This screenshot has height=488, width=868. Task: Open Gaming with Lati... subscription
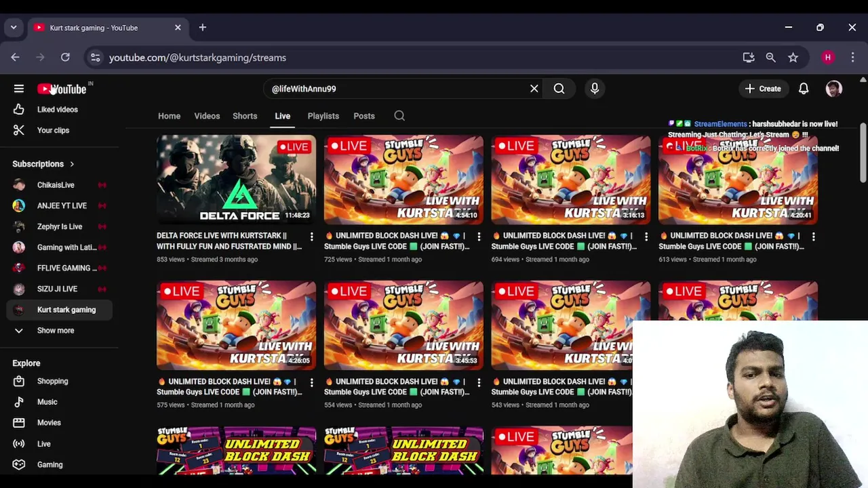click(60, 247)
